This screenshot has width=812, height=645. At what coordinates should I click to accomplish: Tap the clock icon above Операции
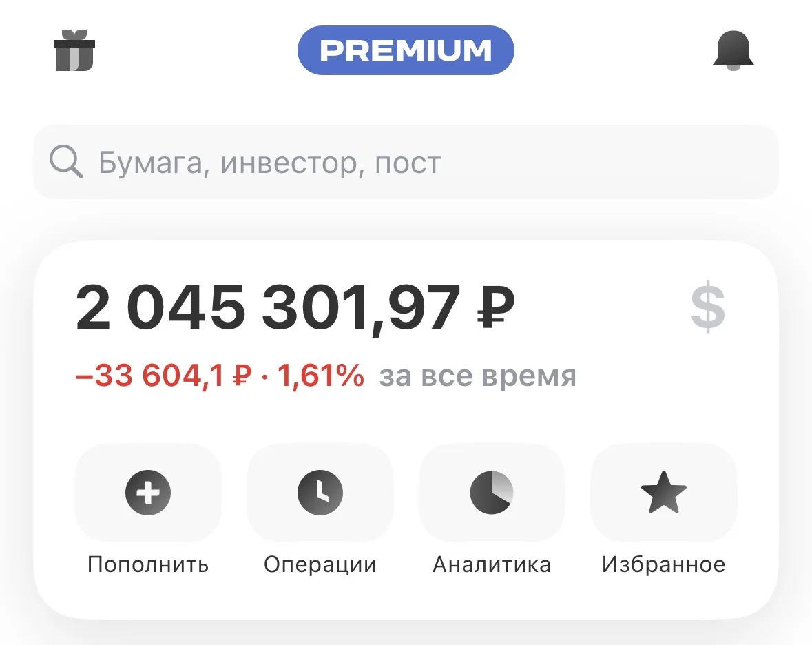click(320, 492)
